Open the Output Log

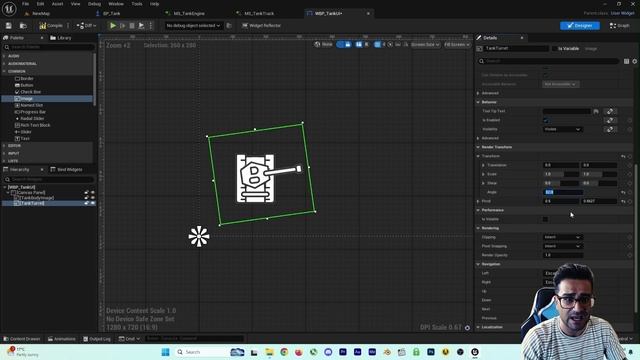97,339
